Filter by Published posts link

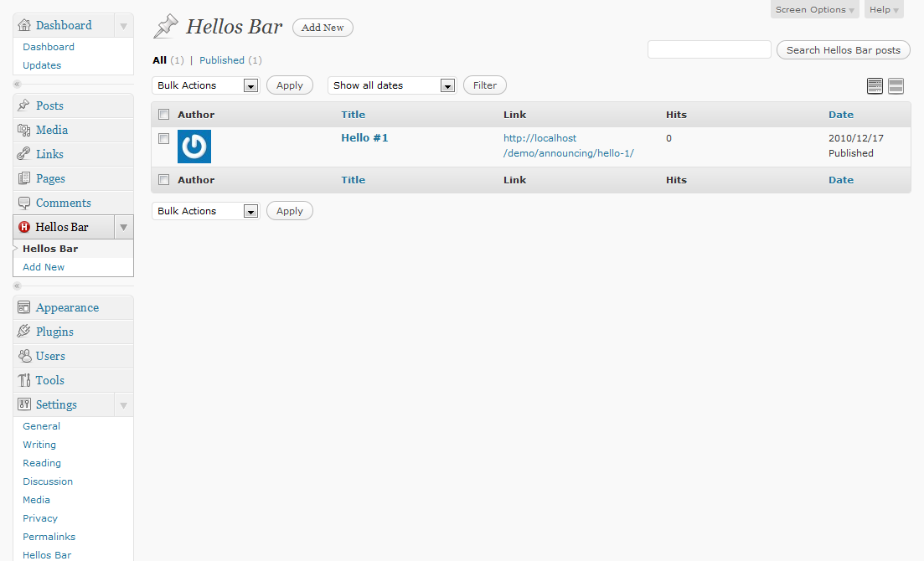pos(221,60)
